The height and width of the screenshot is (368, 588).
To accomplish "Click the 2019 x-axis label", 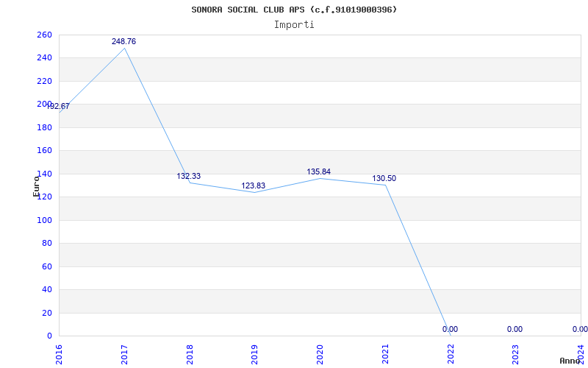I will coord(254,354).
